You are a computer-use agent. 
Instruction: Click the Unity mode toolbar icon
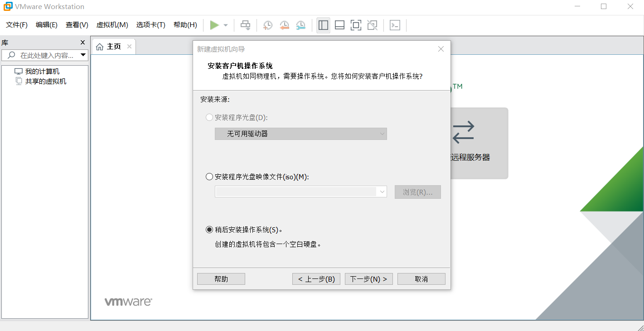point(372,25)
